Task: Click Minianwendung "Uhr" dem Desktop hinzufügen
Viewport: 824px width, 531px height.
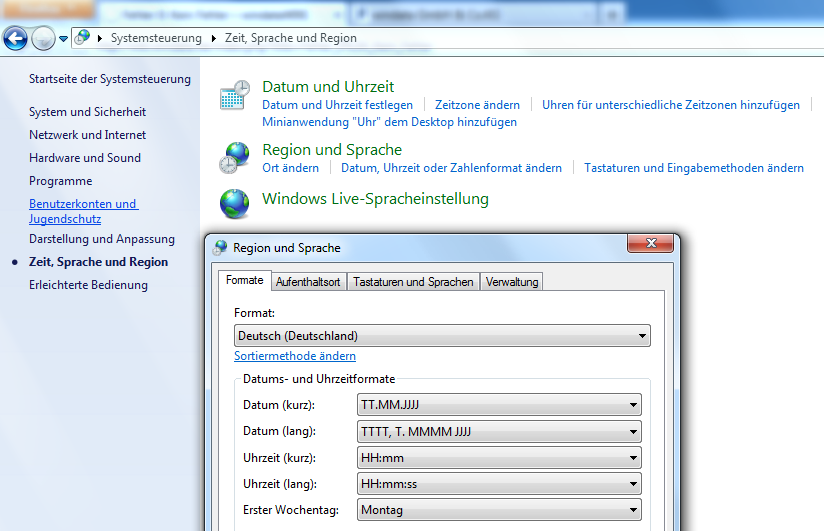Action: (x=389, y=122)
